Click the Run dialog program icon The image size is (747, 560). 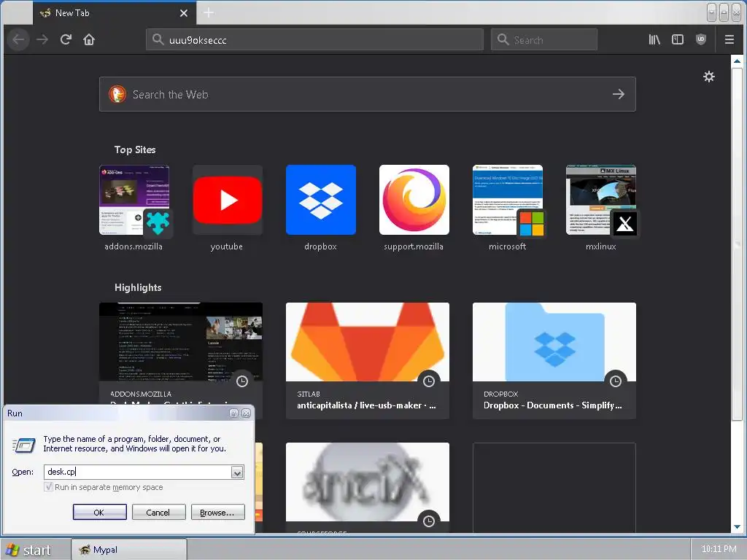click(x=24, y=446)
